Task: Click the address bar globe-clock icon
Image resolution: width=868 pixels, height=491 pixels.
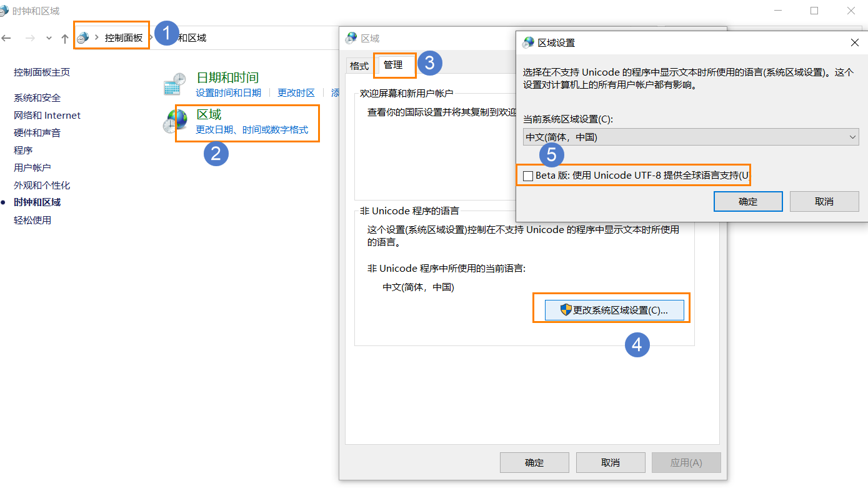Action: click(82, 38)
